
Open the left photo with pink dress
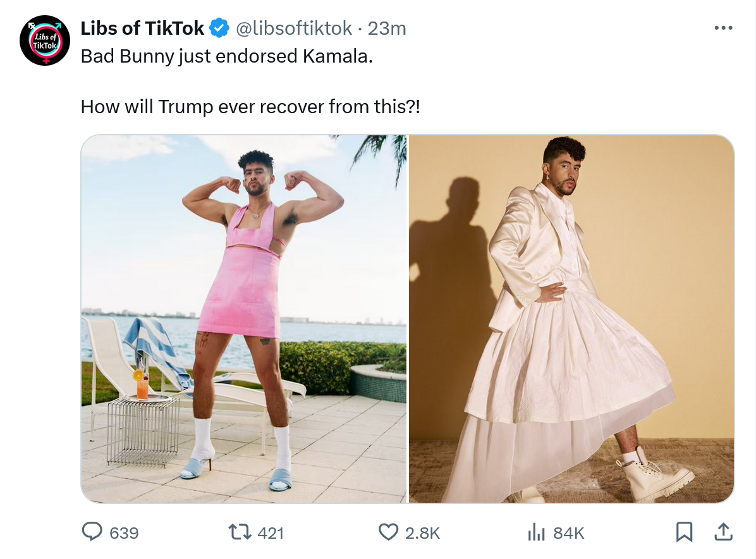point(244,319)
